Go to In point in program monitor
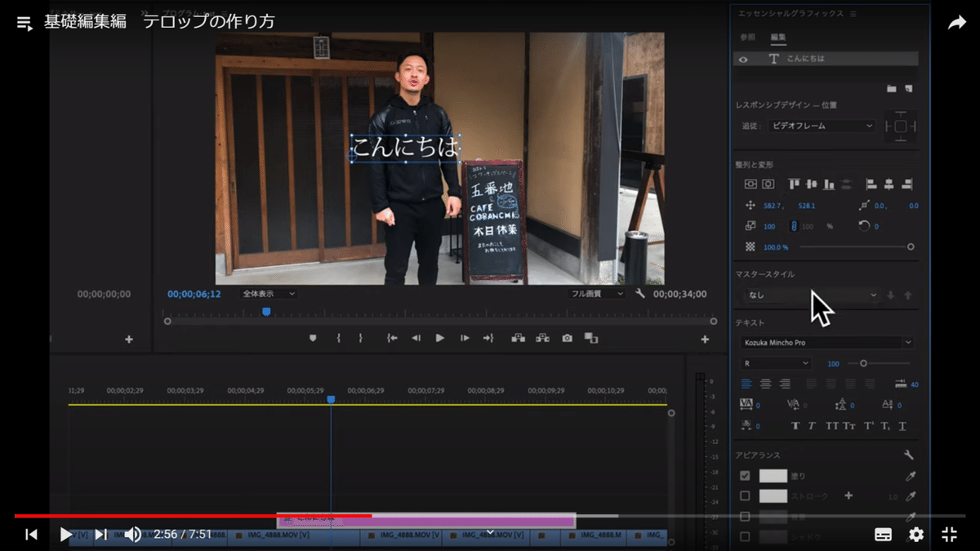980x551 pixels. pos(392,338)
